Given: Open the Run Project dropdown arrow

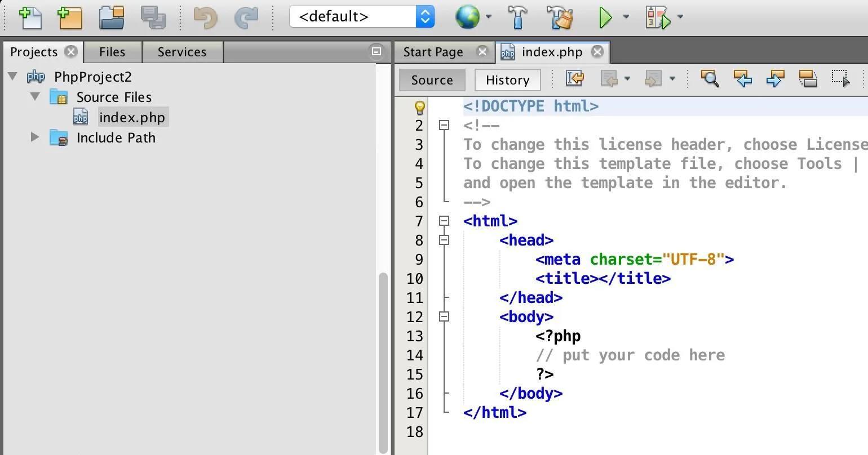Looking at the screenshot, I should pyautogui.click(x=626, y=17).
